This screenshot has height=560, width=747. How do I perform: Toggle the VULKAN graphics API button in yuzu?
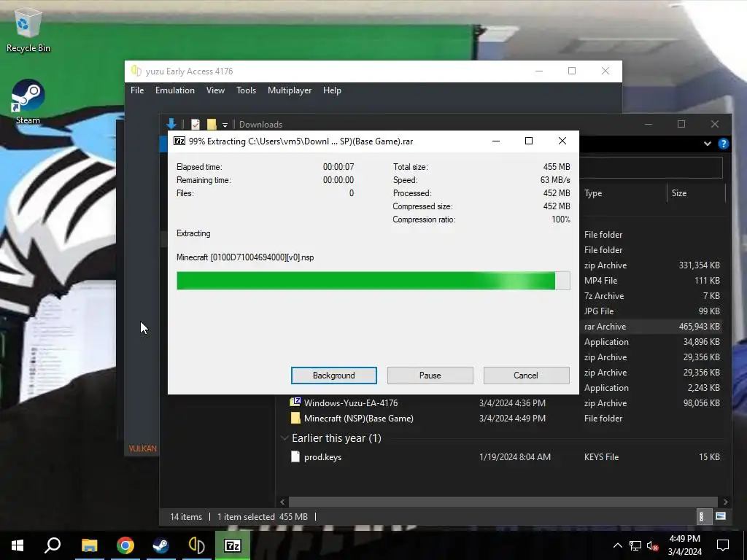click(142, 448)
